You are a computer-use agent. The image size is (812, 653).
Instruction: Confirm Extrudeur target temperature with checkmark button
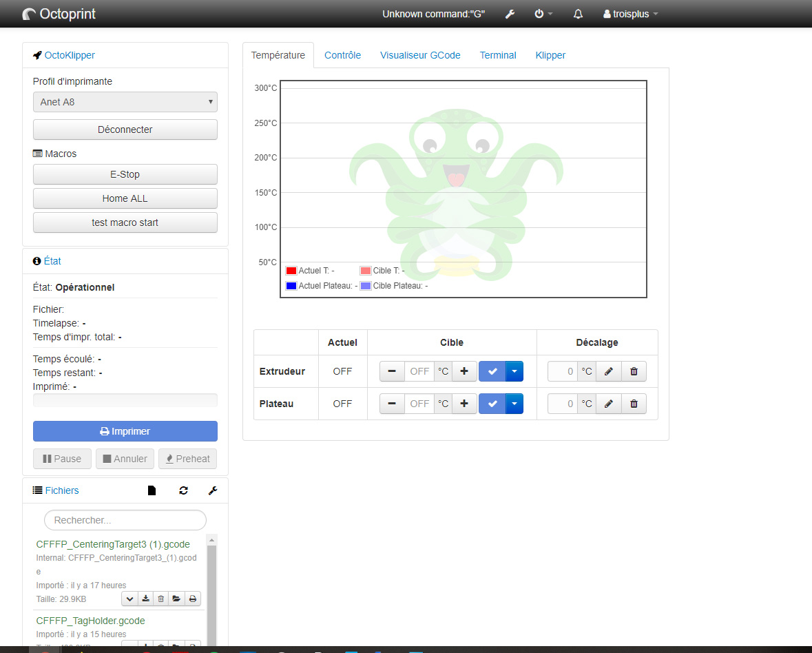[491, 371]
